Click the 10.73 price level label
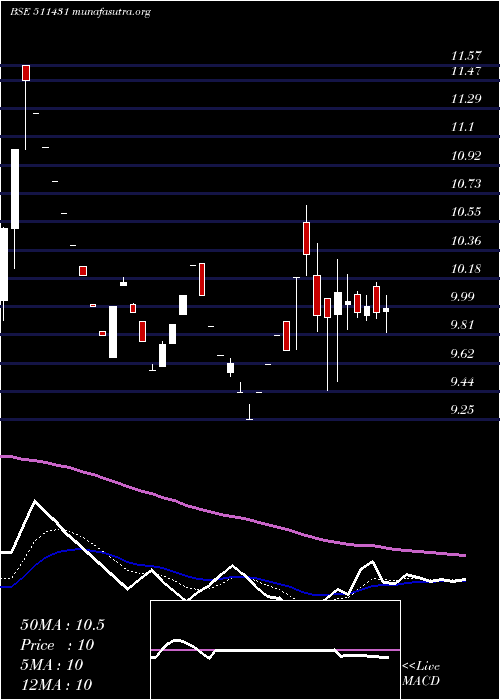Viewport: 500px width, 700px height. tap(466, 183)
